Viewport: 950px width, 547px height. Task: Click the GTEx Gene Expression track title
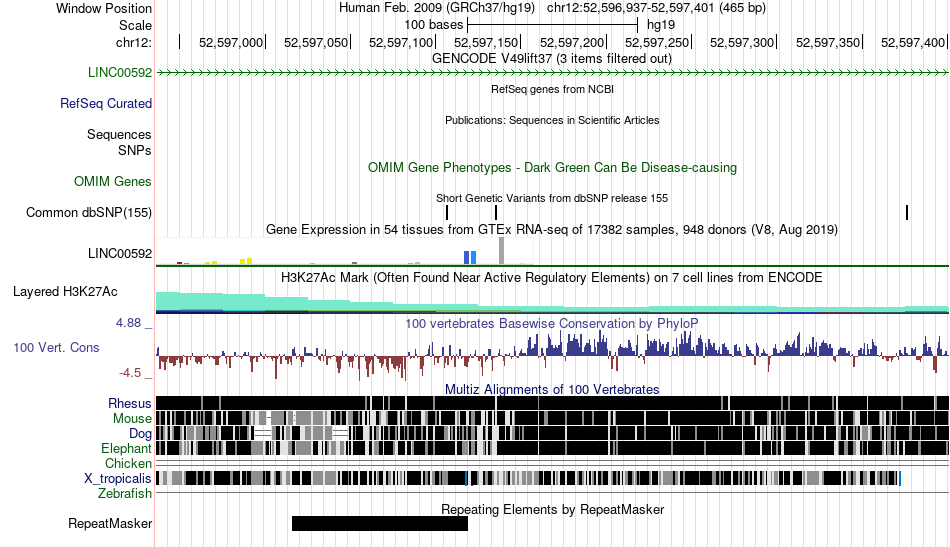point(552,230)
